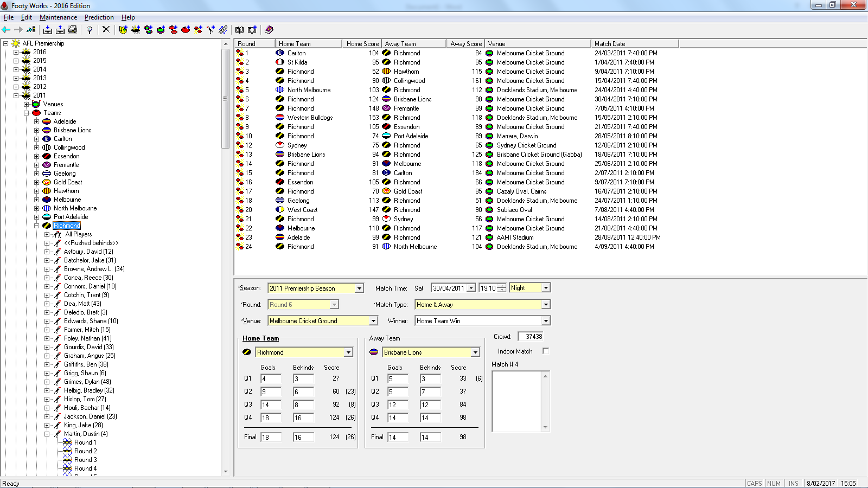Click the export data tray icon
Screen dimensions: 868x488
pyautogui.click(x=60, y=30)
